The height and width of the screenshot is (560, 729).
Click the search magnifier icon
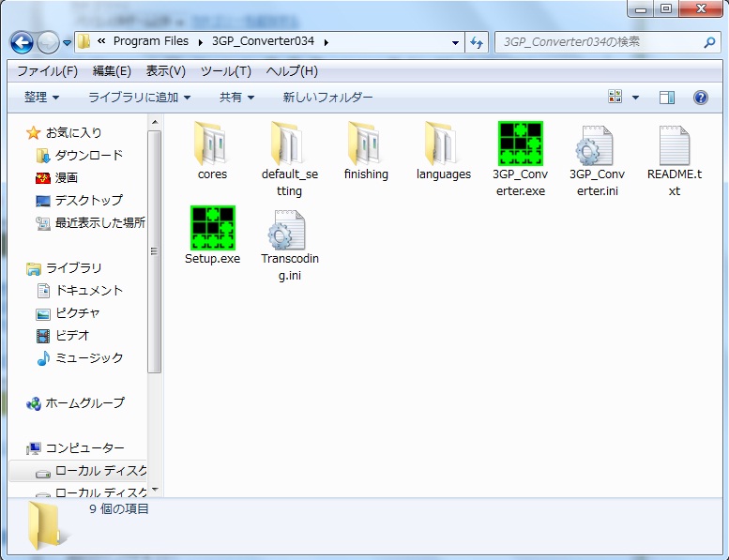pyautogui.click(x=709, y=42)
